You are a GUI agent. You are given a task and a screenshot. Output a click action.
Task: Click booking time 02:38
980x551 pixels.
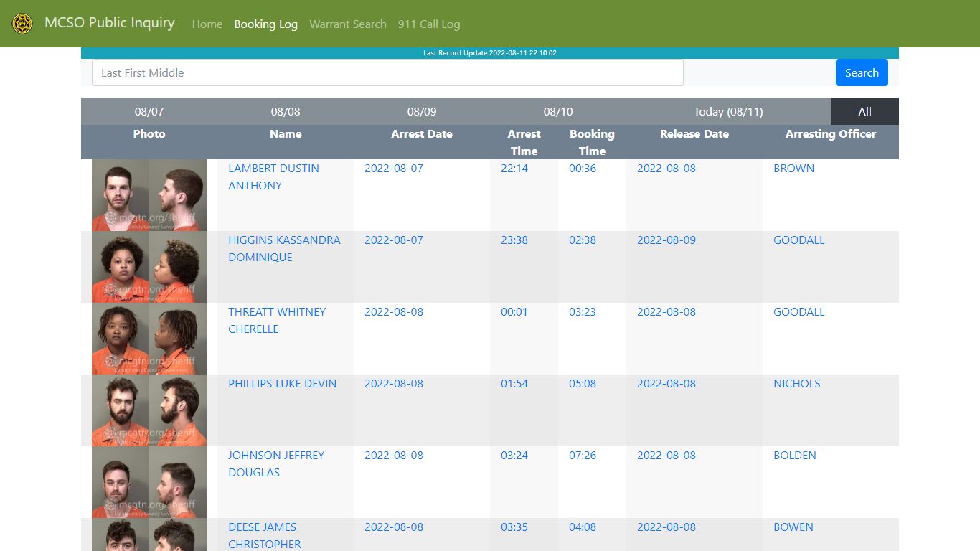(x=583, y=240)
